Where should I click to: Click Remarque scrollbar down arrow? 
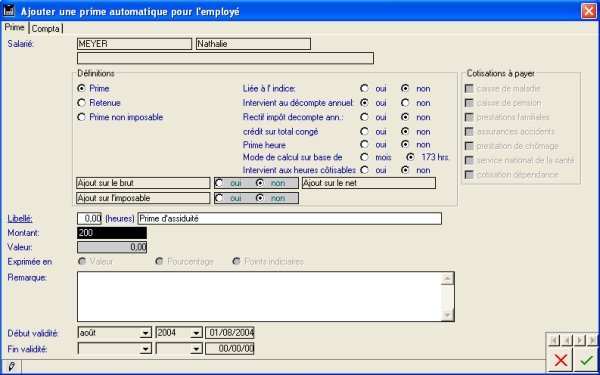point(447,315)
